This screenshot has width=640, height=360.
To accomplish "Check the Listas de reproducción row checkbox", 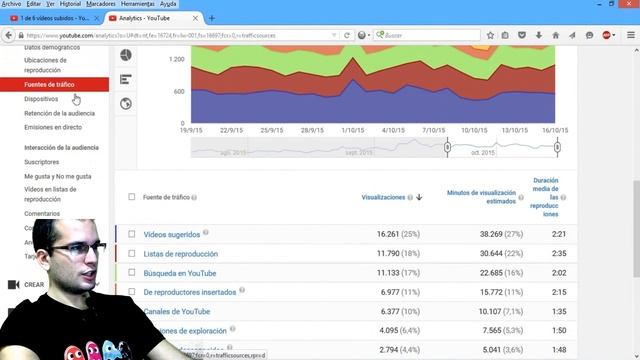I will click(131, 253).
